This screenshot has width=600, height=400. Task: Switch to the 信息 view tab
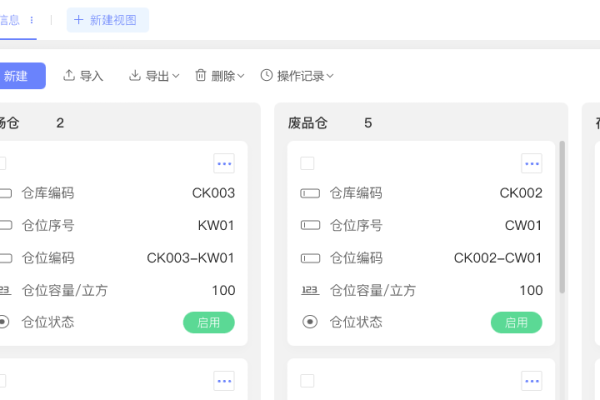(10, 20)
